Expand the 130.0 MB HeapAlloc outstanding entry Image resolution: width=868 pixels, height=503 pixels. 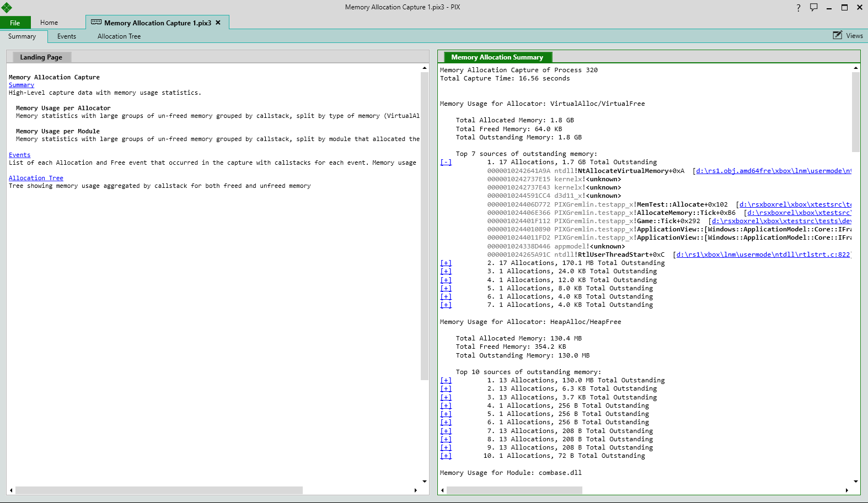coord(446,381)
